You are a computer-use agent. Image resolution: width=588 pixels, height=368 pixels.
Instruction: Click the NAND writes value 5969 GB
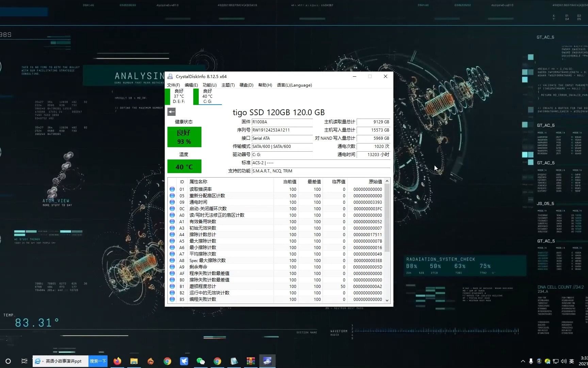373,138
